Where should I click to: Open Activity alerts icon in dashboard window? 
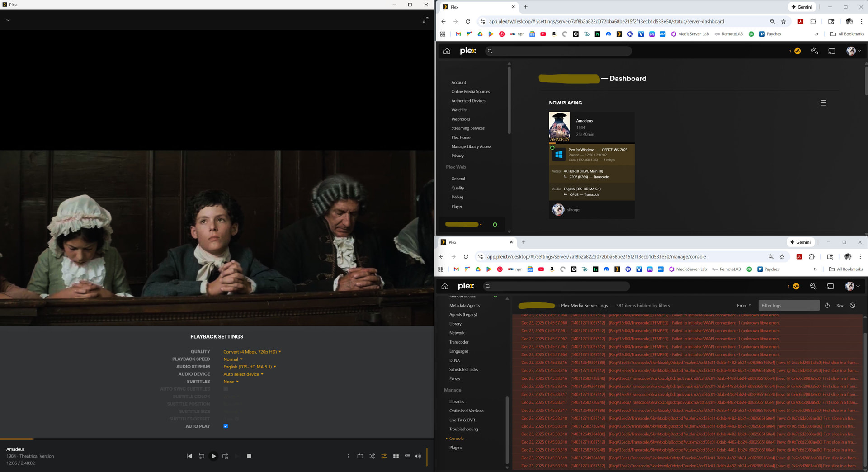(x=797, y=51)
